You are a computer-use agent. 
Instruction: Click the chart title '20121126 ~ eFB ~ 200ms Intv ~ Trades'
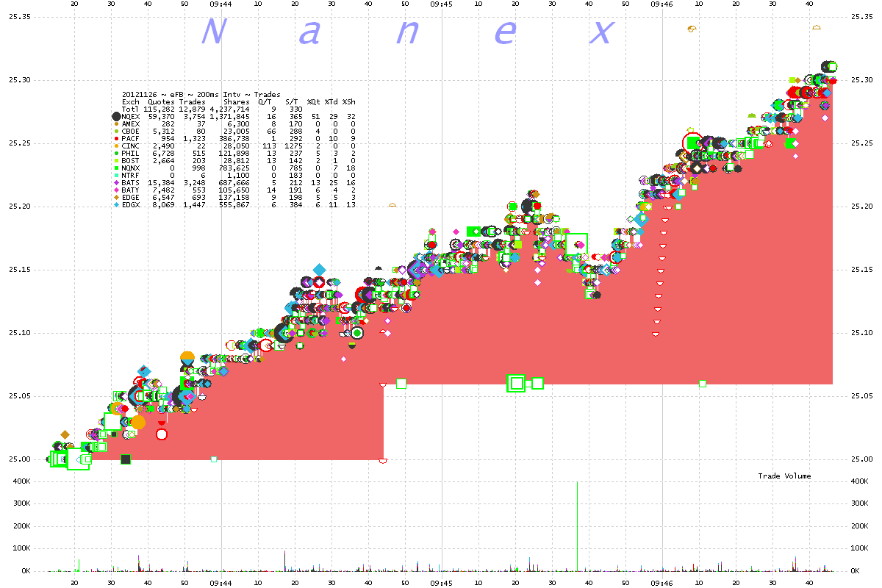pyautogui.click(x=201, y=94)
